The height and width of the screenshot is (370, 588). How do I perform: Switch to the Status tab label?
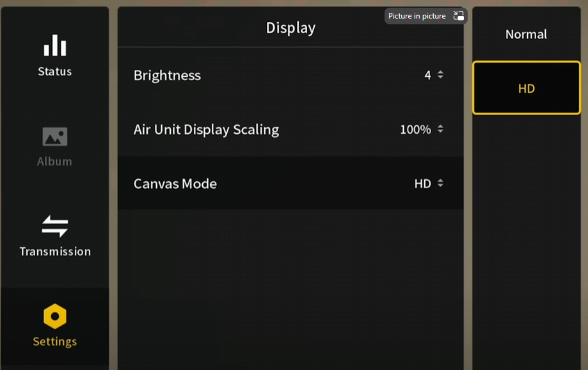pos(55,71)
